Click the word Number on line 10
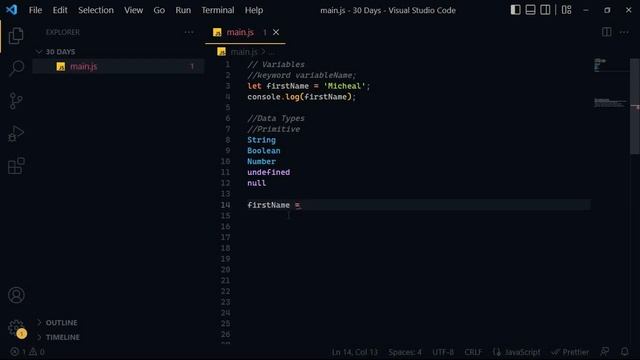This screenshot has width=640, height=360. tap(261, 162)
